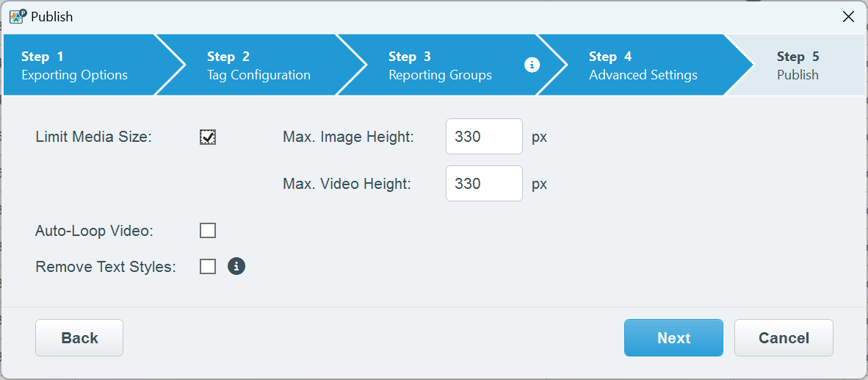The image size is (868, 380).
Task: Click the info icon on Step 3 Reporting Groups
Action: tap(532, 65)
